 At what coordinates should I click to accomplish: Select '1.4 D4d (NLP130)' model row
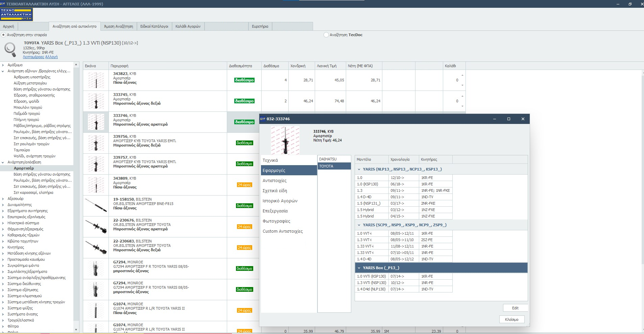[x=404, y=289]
